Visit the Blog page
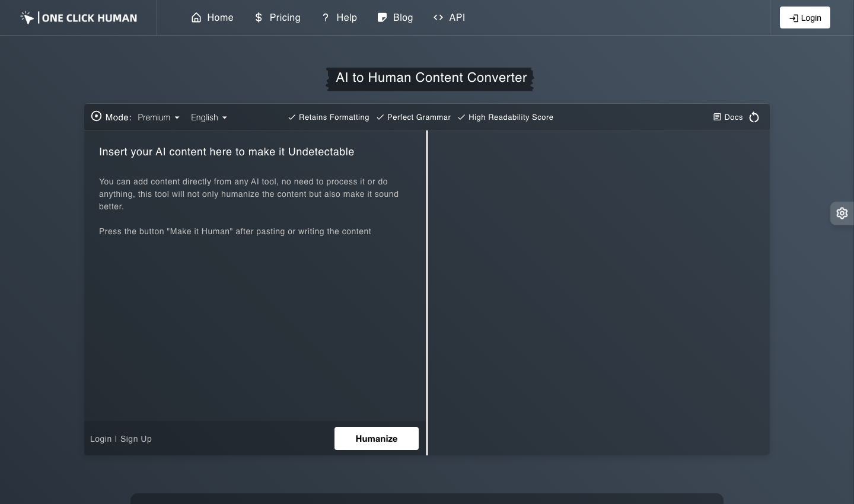 coord(395,18)
